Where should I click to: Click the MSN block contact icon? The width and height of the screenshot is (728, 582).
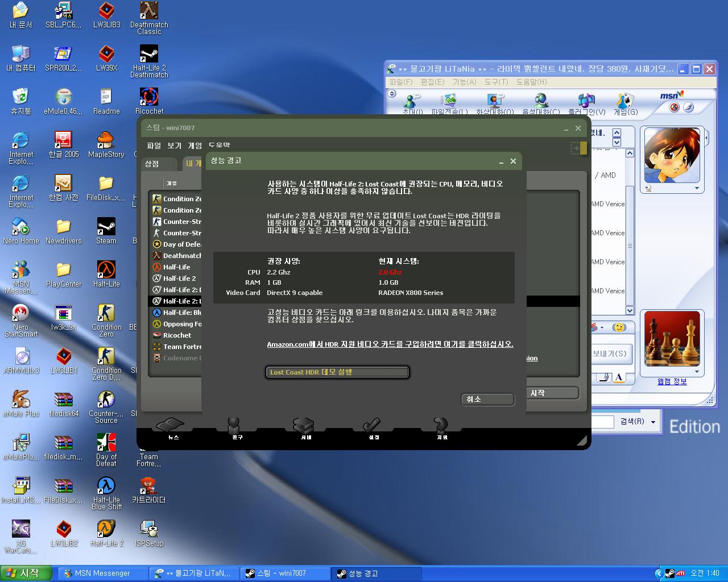click(675, 107)
